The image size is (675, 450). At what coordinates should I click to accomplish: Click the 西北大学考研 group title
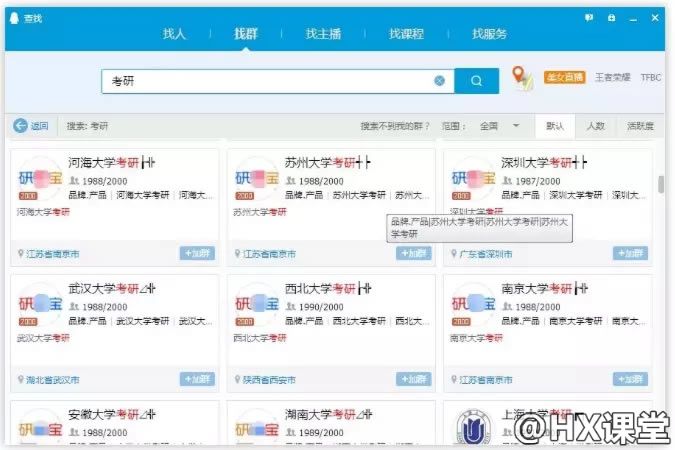click(328, 289)
